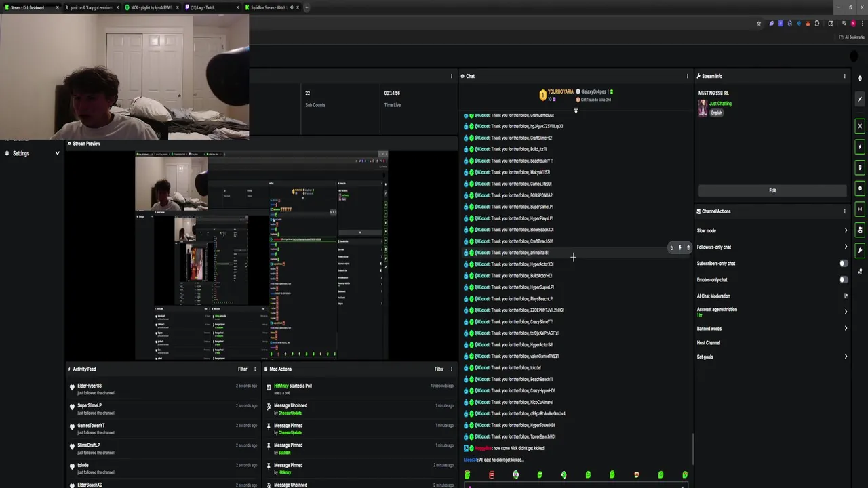The image size is (868, 488).
Task: Open the Activity Feed three-dot menu
Action: pos(255,369)
